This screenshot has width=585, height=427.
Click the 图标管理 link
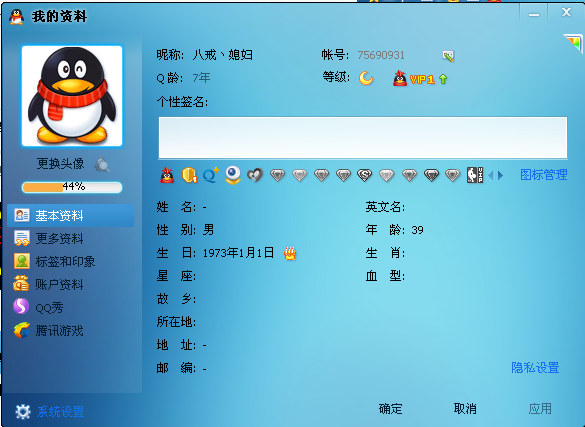coord(543,175)
